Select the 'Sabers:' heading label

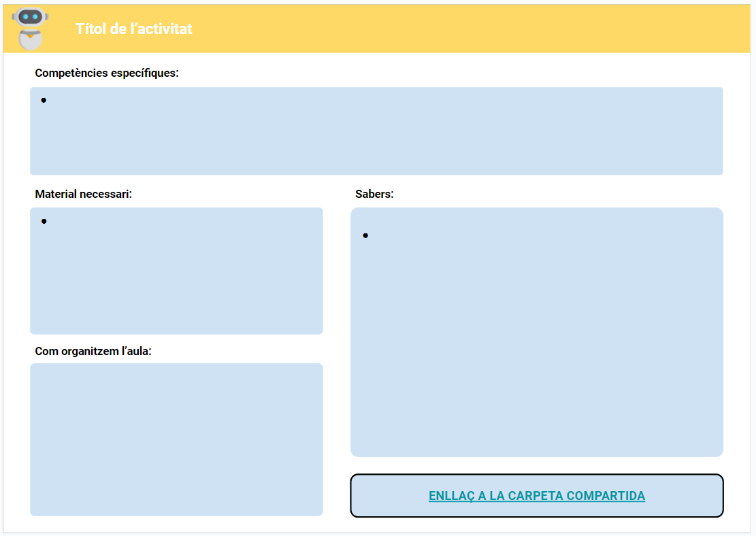374,194
